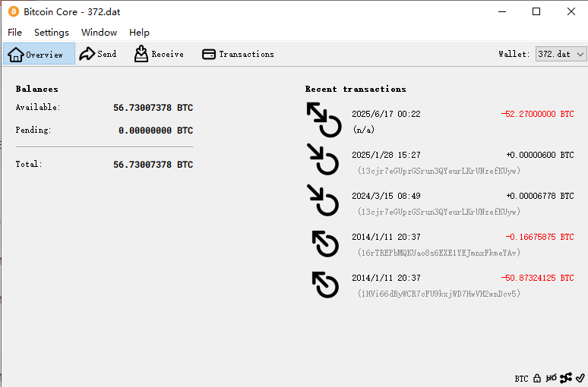588x387 pixels.
Task: Click icon of the -52.27000000 BTC transaction
Action: point(324,121)
